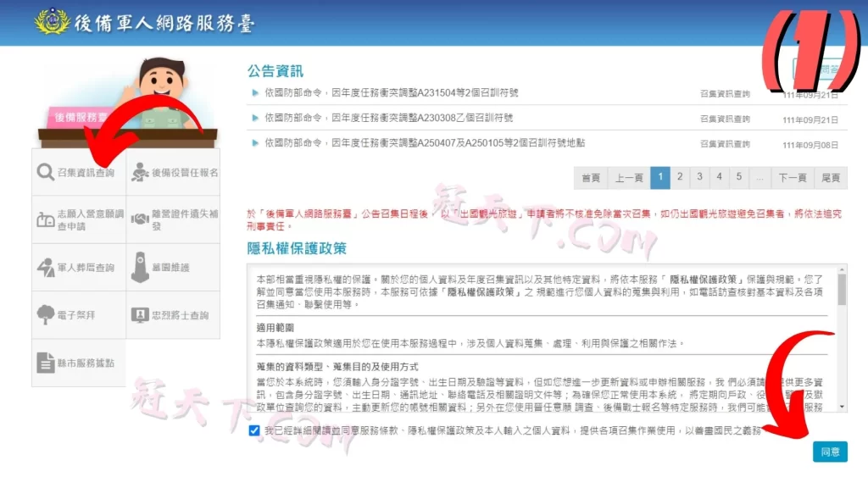Viewport: 868px width, 488px height.
Task: Switch to page 2 of announcements
Action: (x=682, y=178)
